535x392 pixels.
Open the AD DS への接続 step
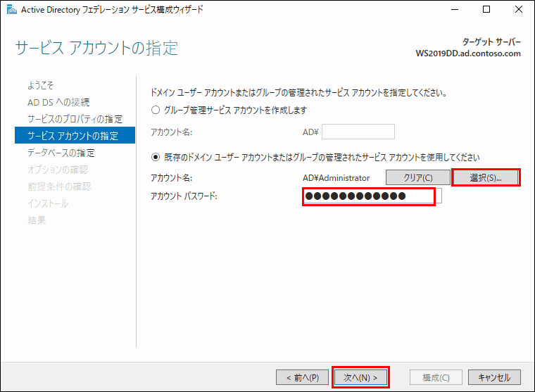(x=58, y=102)
